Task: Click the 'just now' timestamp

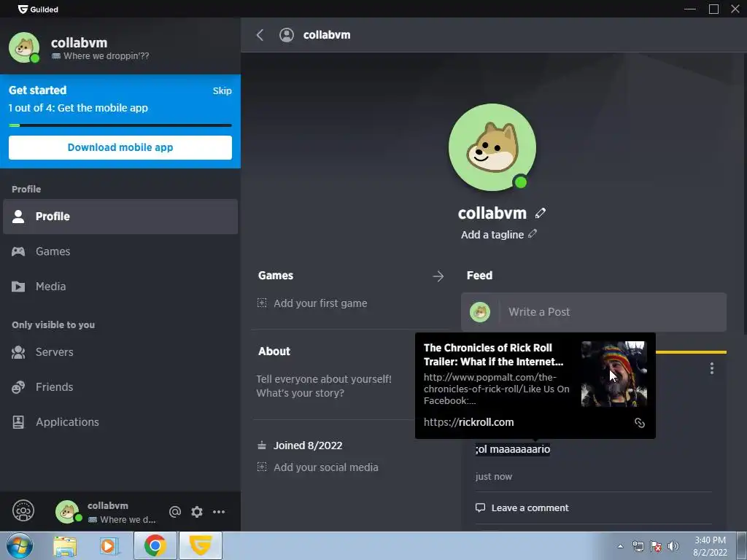Action: click(494, 477)
